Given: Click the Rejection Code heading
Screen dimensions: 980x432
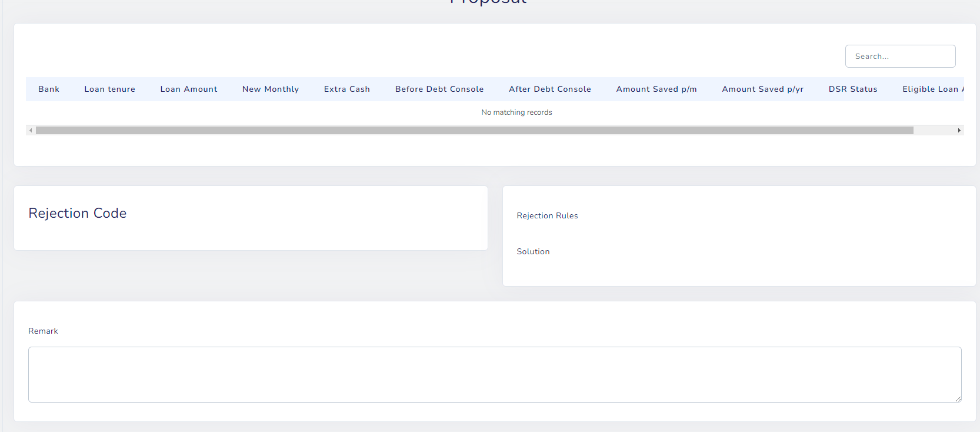Looking at the screenshot, I should click(x=78, y=213).
